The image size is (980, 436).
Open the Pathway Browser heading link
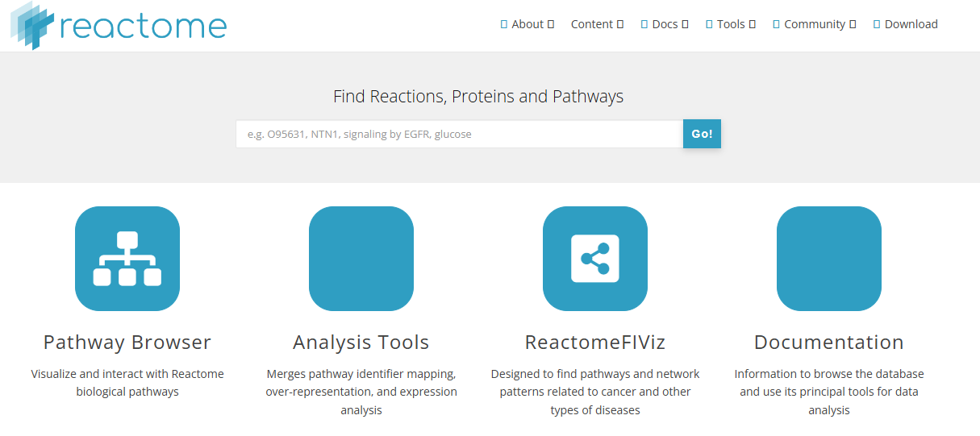[x=127, y=343]
